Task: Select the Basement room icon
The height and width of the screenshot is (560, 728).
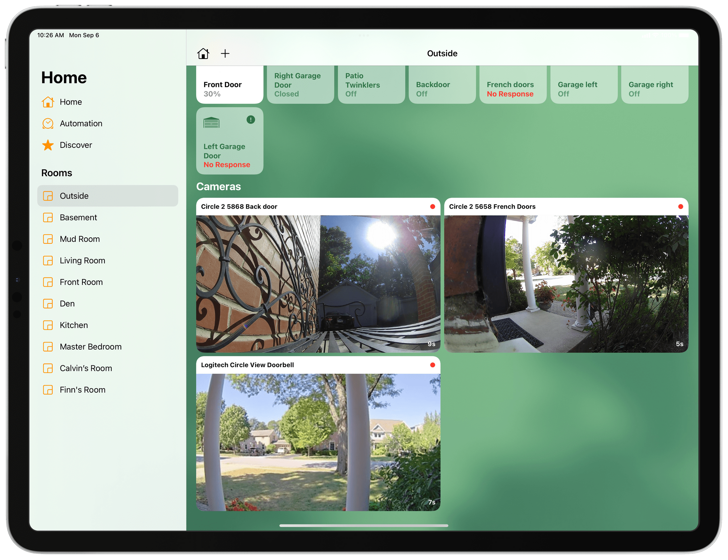Action: click(49, 216)
